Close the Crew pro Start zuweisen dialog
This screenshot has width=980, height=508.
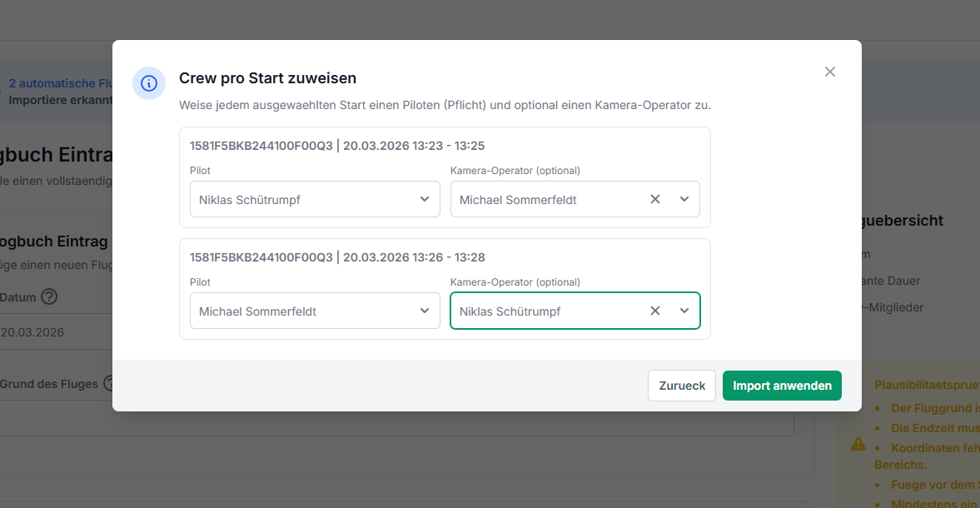pos(829,72)
